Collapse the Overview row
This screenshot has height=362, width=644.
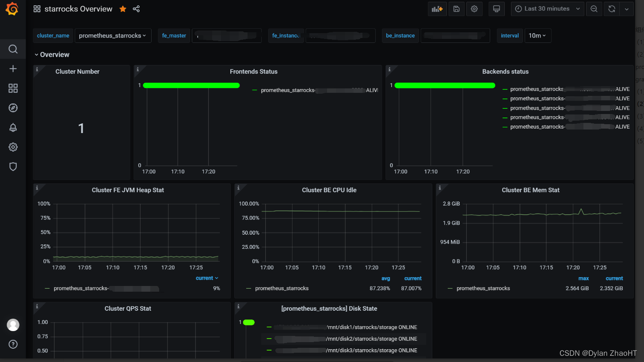[52, 55]
